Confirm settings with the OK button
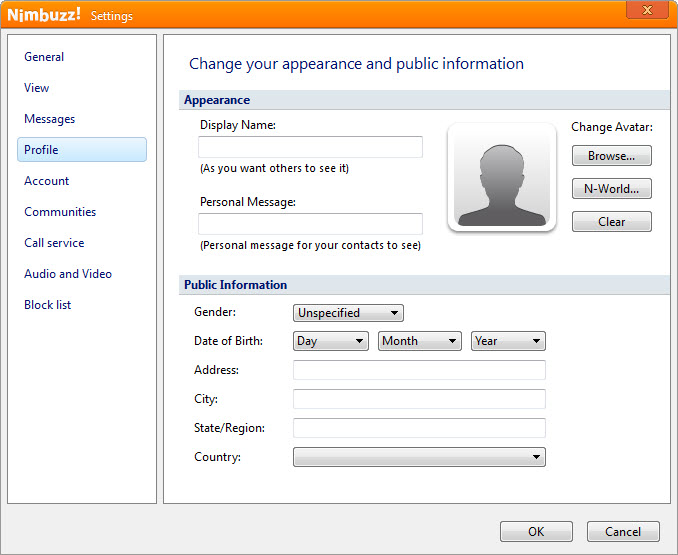Screen dimensions: 678x555 (536, 532)
